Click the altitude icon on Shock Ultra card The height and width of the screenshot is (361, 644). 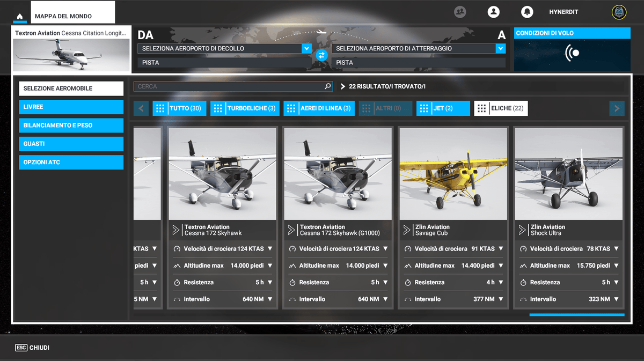[523, 266]
